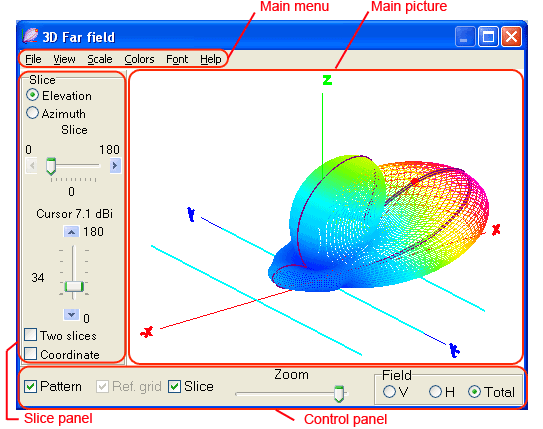
Task: Select the Azimuth slice radio button
Action: [32, 113]
